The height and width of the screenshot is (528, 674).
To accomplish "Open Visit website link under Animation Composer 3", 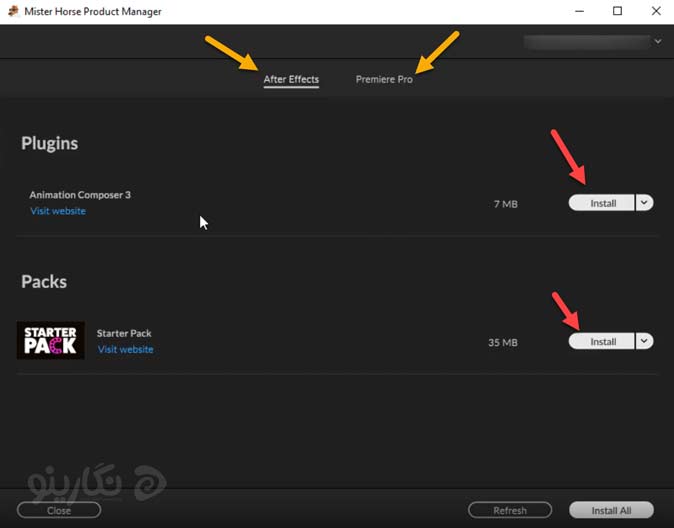I will 58,211.
